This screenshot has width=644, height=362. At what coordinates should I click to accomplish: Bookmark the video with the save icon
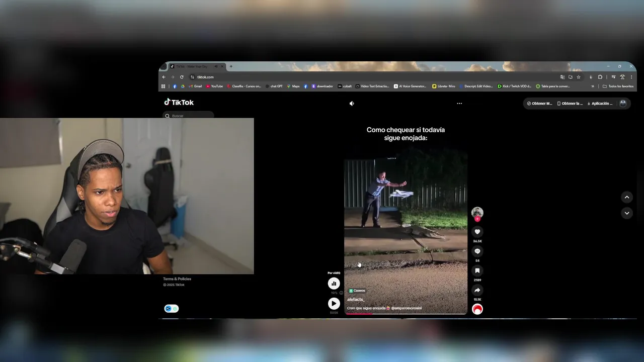point(477,270)
